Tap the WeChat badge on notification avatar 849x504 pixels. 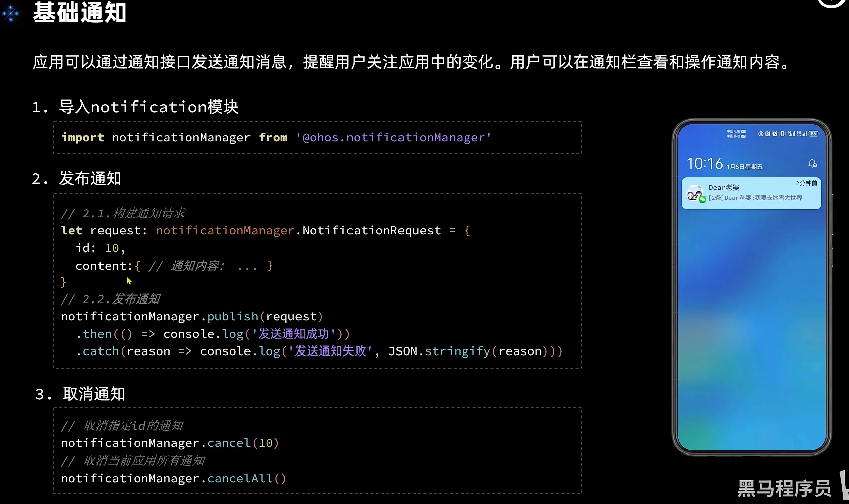point(702,199)
